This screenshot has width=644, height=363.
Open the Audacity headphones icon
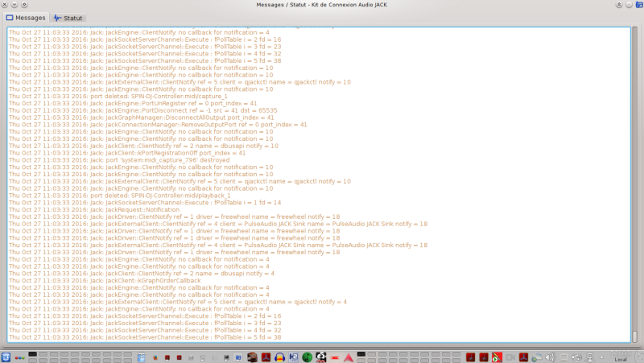pos(279,357)
